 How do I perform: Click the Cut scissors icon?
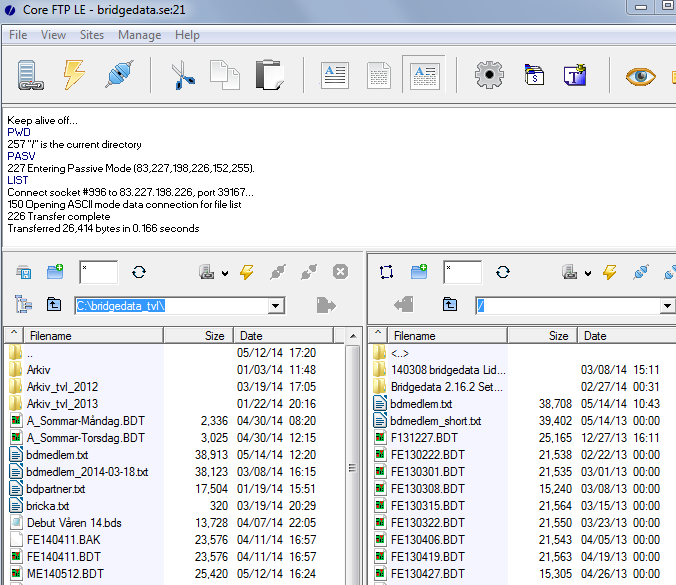(183, 75)
